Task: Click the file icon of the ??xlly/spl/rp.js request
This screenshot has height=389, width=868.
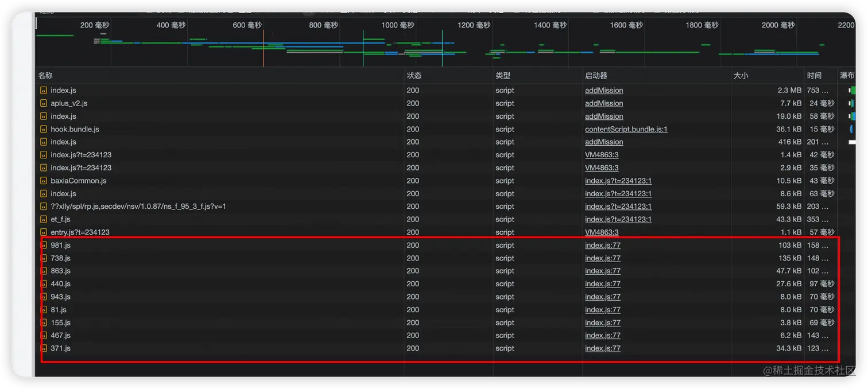Action: [x=44, y=207]
